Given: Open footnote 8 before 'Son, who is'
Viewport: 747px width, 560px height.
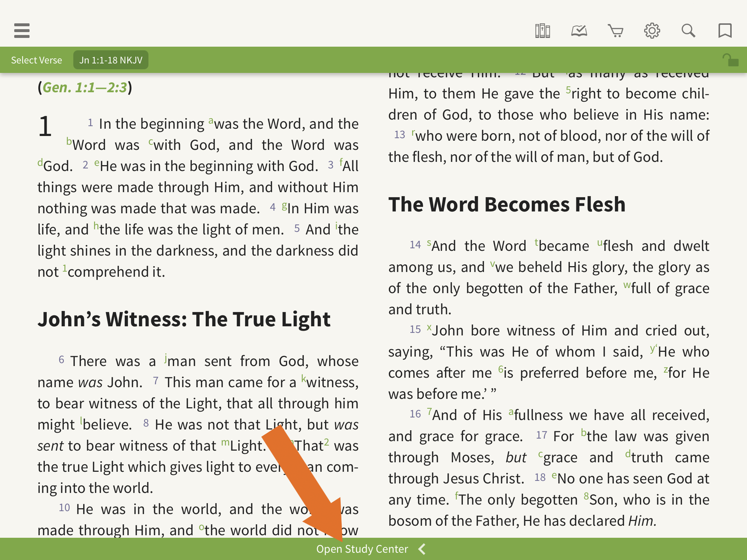Looking at the screenshot, I should click(586, 496).
